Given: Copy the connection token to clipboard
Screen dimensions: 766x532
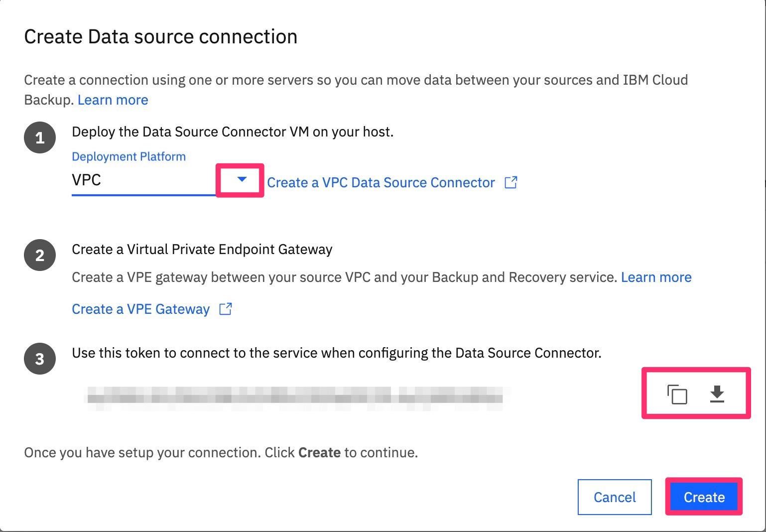Looking at the screenshot, I should click(x=677, y=394).
